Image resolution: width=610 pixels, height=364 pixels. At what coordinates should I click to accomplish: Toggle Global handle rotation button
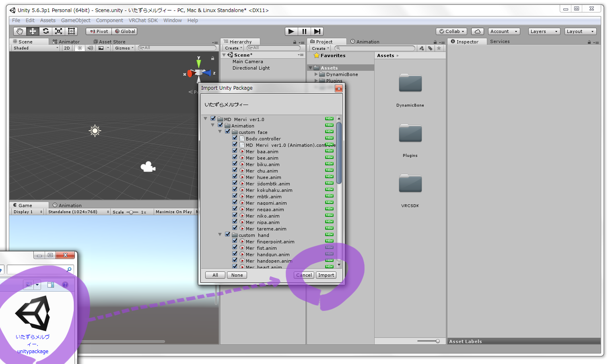125,31
